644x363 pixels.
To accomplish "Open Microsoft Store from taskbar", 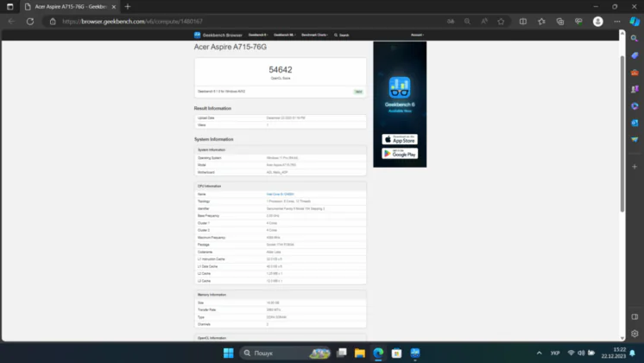I will tap(396, 353).
